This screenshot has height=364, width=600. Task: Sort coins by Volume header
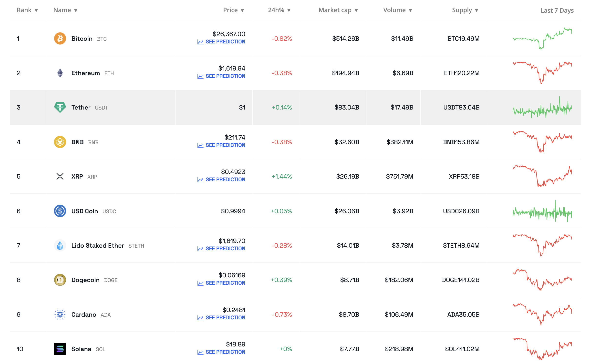[397, 10]
